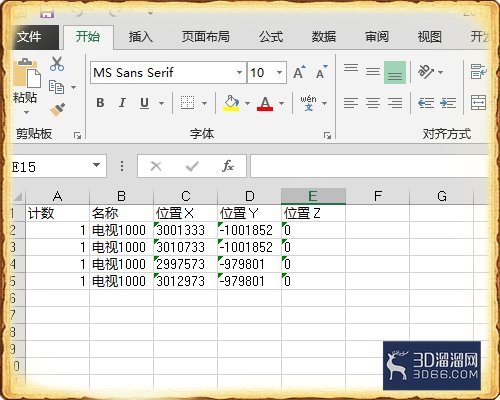
Task: Open the fill color dropdown arrow
Action: [247, 103]
